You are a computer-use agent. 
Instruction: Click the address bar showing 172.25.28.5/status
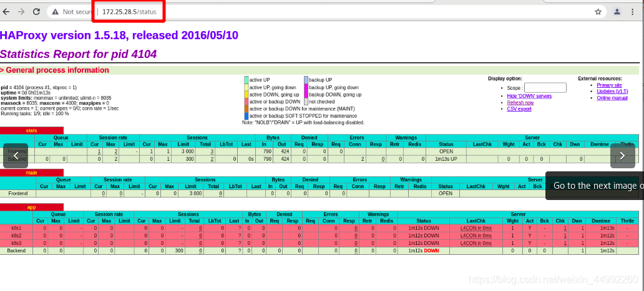[129, 12]
